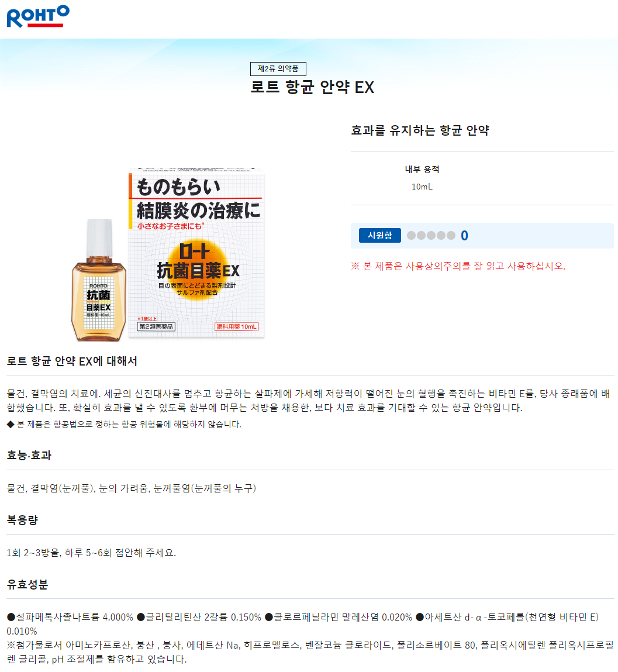Image resolution: width=618 pixels, height=672 pixels.
Task: Click the 복용량 dosage section heading
Action: (x=22, y=520)
